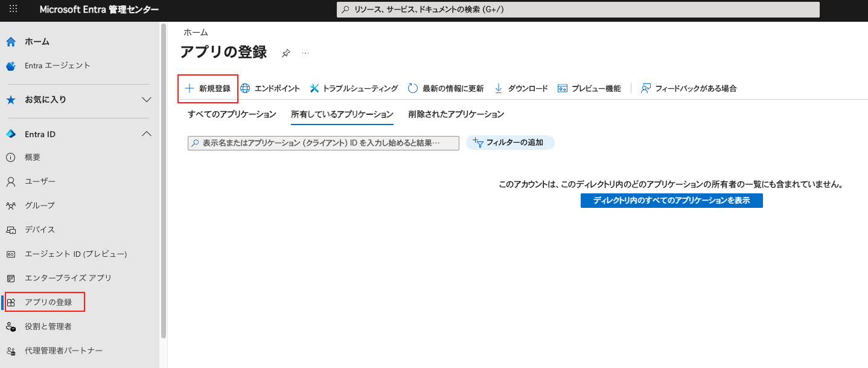Click トラブルシューティング in the toolbar

click(354, 88)
